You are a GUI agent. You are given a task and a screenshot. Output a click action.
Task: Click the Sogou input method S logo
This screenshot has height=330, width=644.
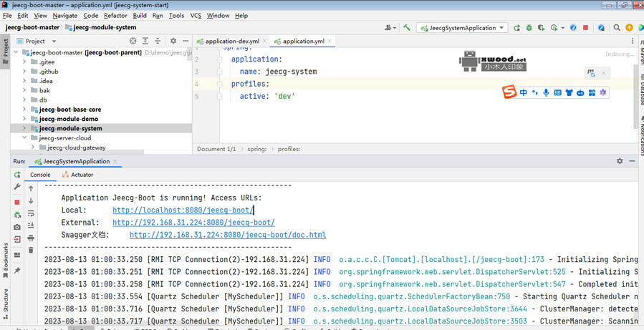tap(509, 92)
